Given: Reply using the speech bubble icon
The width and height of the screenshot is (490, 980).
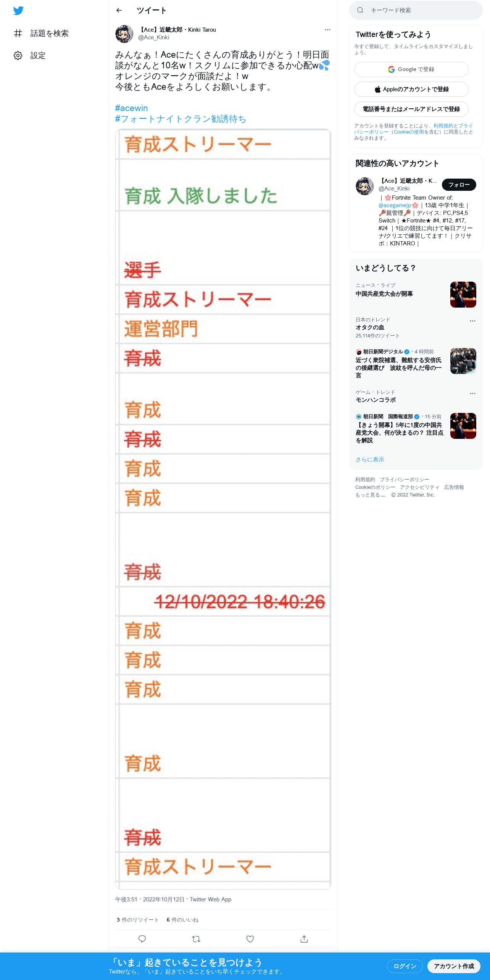Looking at the screenshot, I should point(142,939).
